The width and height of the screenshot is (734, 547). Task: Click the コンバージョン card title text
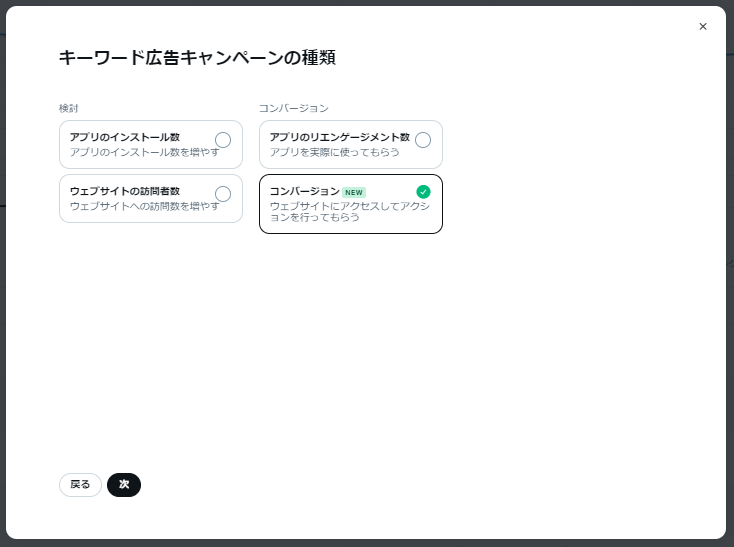[x=305, y=191]
